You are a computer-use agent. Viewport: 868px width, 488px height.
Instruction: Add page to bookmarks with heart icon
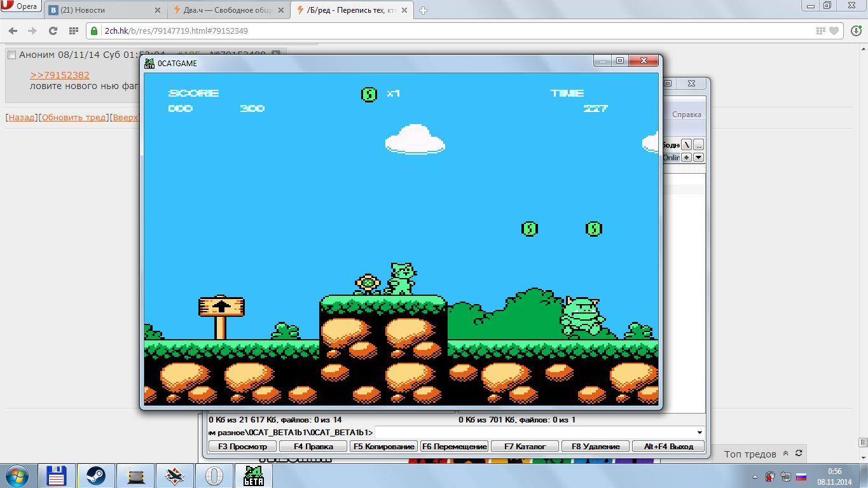(x=834, y=31)
